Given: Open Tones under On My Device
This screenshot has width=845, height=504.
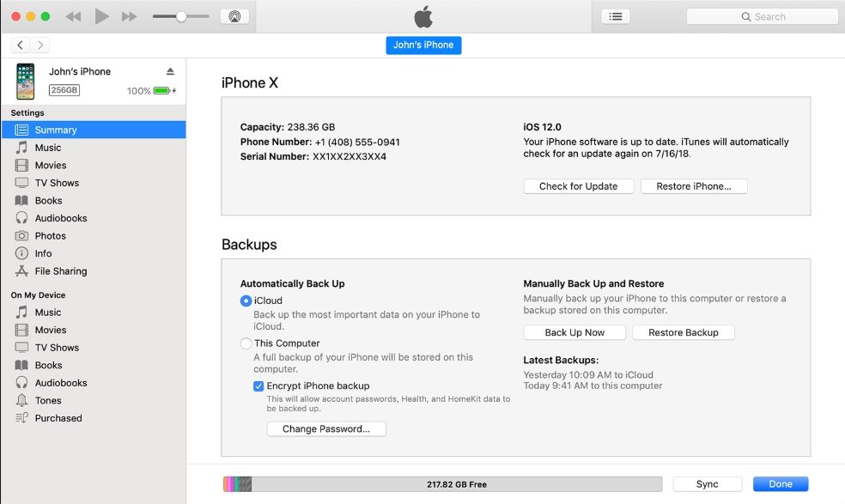Looking at the screenshot, I should [48, 401].
